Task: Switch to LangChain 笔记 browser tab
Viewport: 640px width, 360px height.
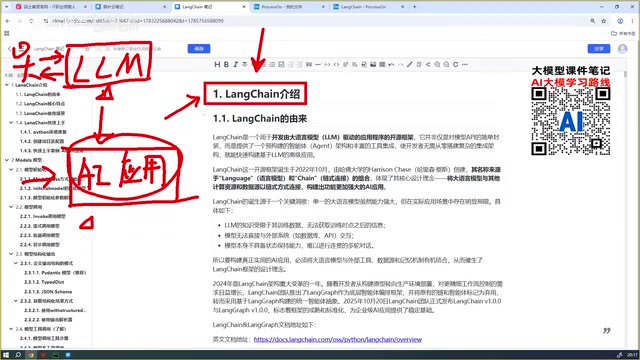Action: [210, 7]
